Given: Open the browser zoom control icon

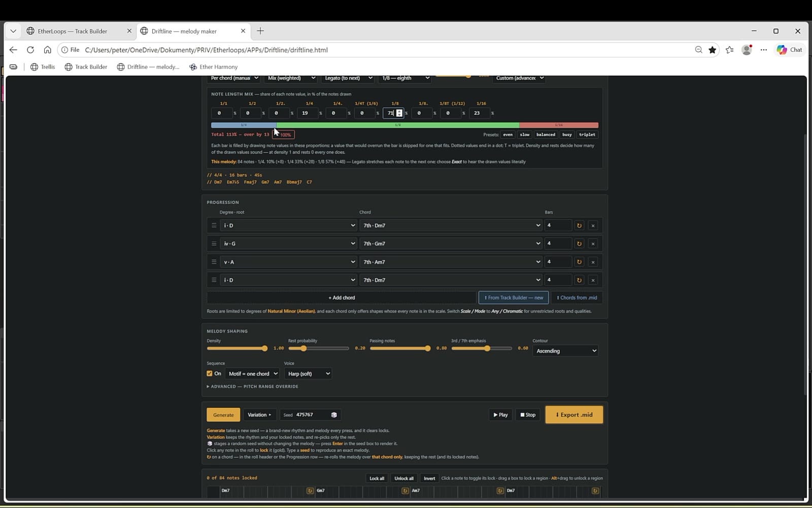Looking at the screenshot, I should [699, 50].
